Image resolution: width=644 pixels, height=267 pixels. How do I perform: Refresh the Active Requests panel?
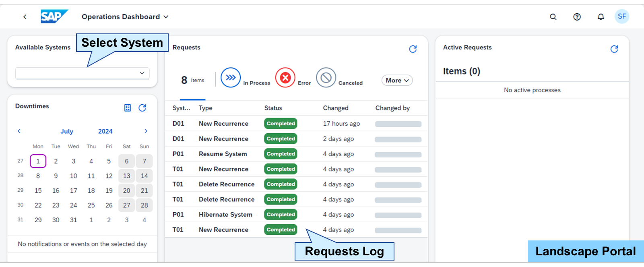point(614,49)
